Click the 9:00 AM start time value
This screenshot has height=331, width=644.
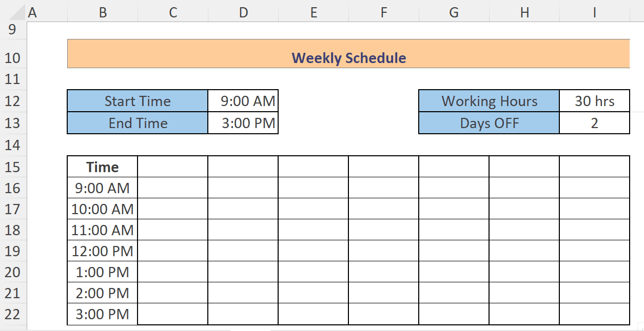click(242, 101)
